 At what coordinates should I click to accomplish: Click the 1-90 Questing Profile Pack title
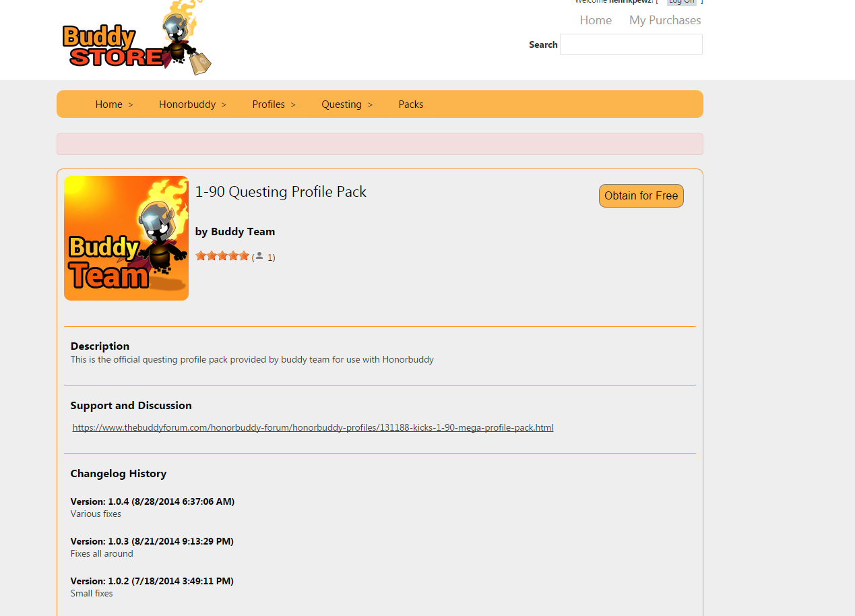281,191
